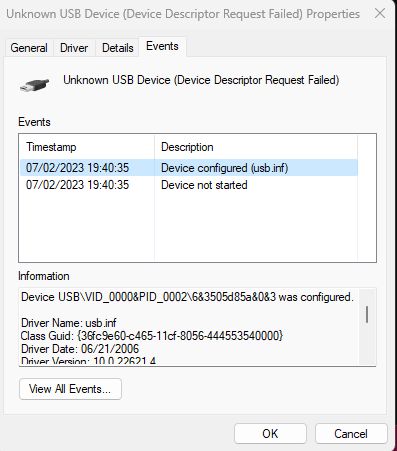The width and height of the screenshot is (397, 451).
Task: Click the Information box scrollbar thumb
Action: point(367,315)
